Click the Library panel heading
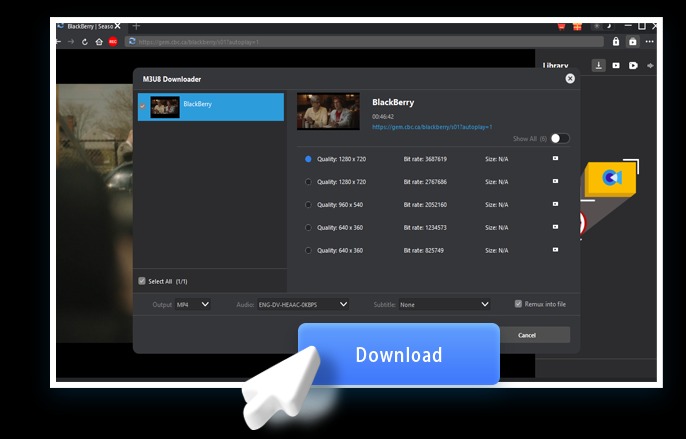Screen dimensions: 686x439 (555, 66)
